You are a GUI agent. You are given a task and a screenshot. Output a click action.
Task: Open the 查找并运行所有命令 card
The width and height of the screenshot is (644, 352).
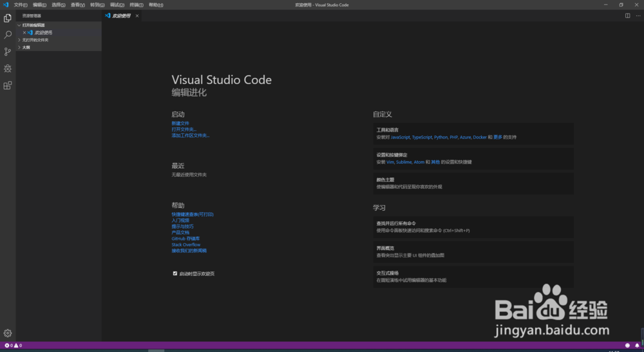[x=473, y=227]
